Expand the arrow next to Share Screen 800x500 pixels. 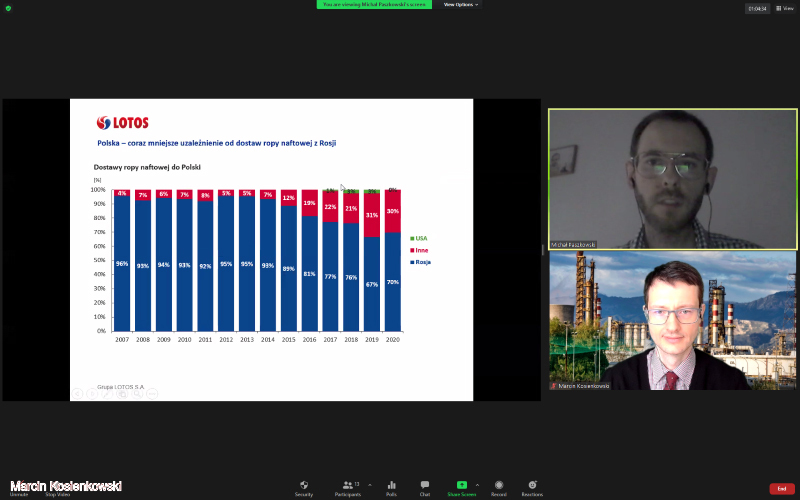(477, 484)
